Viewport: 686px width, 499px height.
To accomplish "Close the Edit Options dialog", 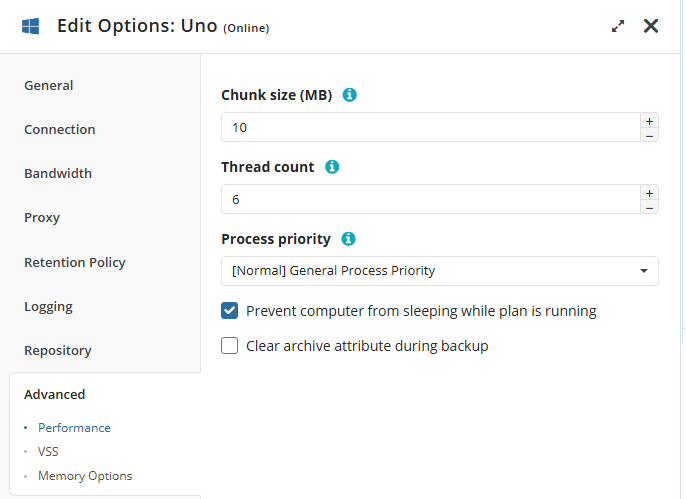I will tap(651, 26).
